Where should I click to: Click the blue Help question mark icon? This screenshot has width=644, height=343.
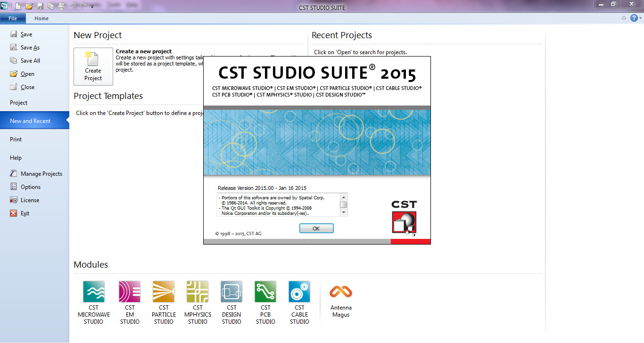coord(634,18)
